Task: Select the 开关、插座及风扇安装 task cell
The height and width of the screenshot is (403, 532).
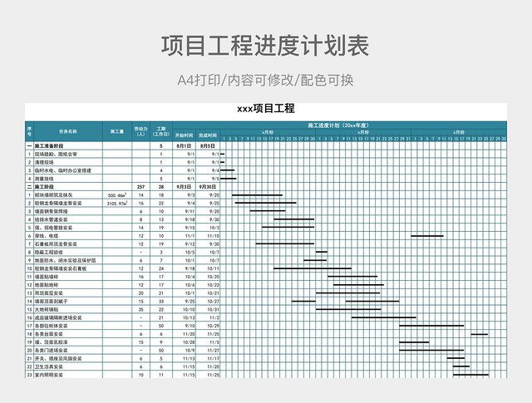Action: tap(68, 358)
